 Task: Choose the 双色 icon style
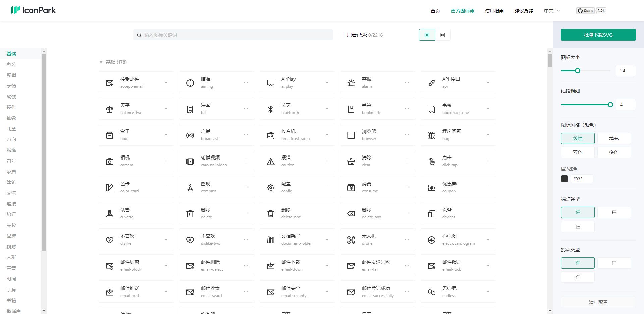(578, 152)
